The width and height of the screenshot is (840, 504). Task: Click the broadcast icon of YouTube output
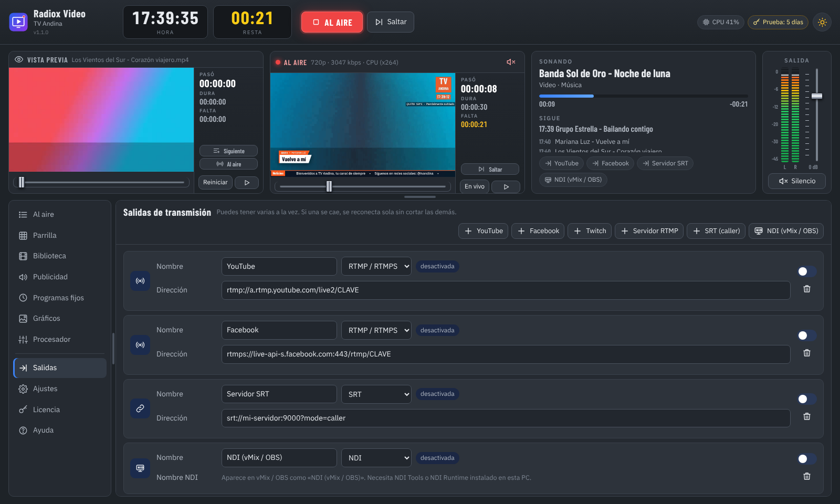(140, 281)
